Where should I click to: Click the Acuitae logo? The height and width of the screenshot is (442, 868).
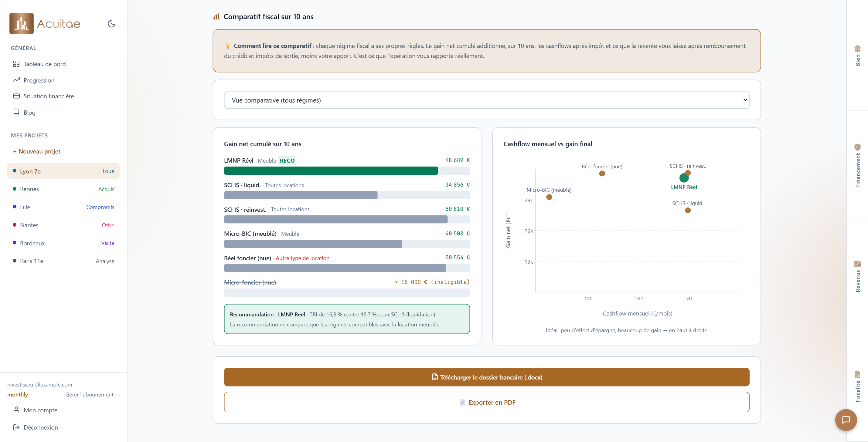[x=45, y=24]
